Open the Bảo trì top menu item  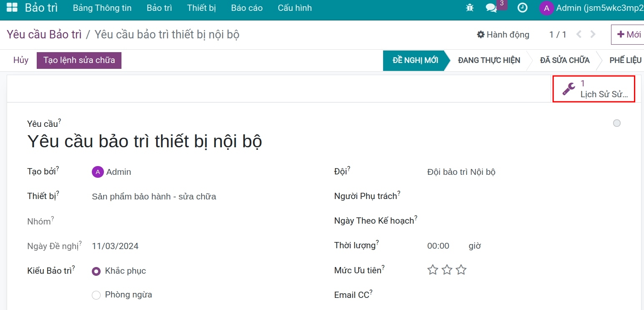coord(159,8)
